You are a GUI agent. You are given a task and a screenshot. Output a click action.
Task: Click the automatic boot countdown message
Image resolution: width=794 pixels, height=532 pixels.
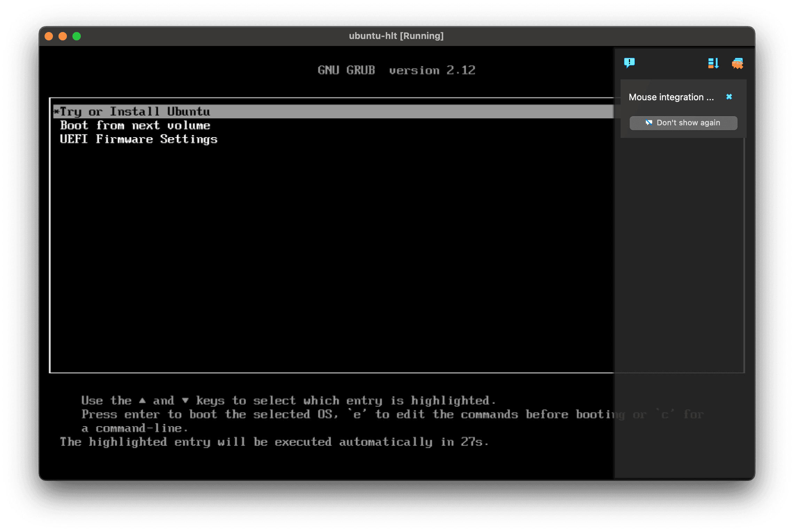(274, 442)
